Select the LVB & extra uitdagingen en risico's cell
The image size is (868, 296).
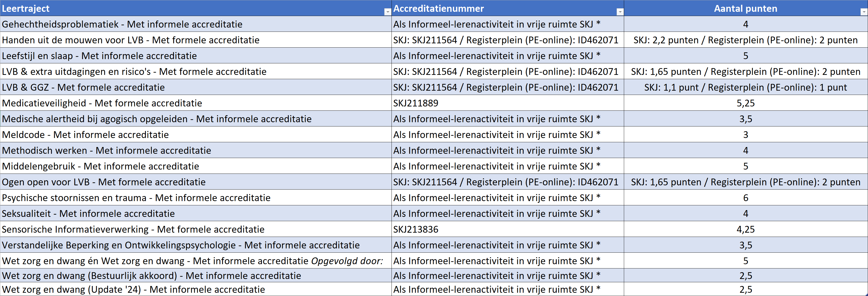click(x=196, y=71)
